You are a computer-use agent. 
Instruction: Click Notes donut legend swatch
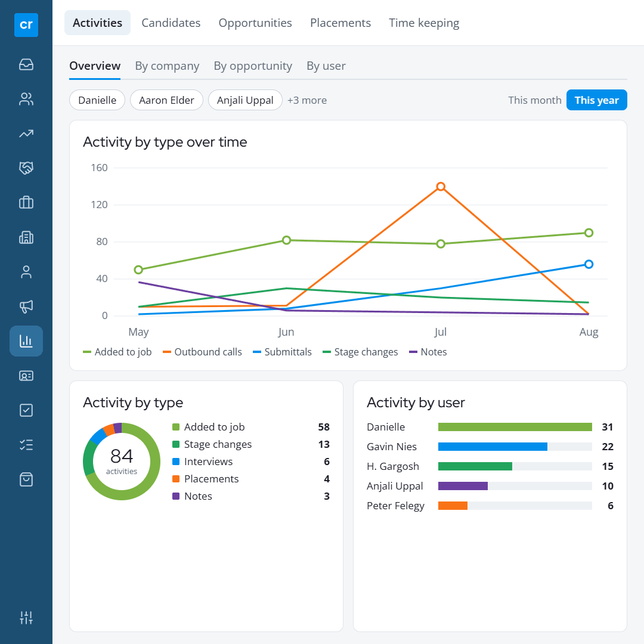[176, 496]
